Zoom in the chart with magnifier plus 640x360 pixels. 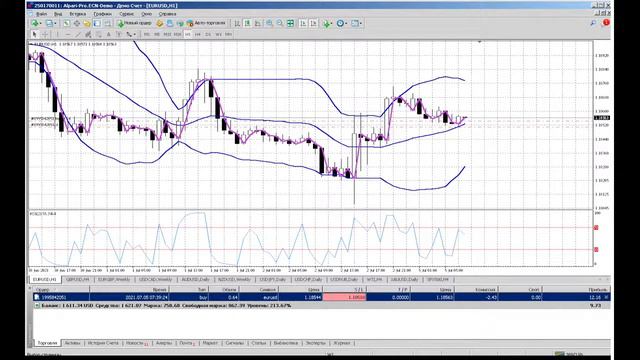[269, 23]
